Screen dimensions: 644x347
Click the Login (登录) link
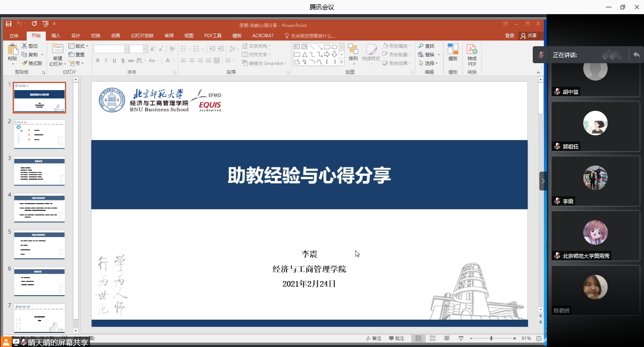tap(509, 36)
